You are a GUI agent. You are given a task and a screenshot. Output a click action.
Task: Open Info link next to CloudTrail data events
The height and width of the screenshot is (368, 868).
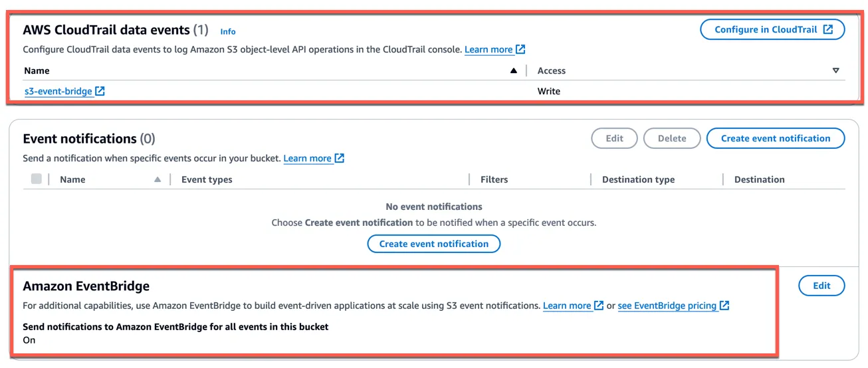tap(228, 31)
